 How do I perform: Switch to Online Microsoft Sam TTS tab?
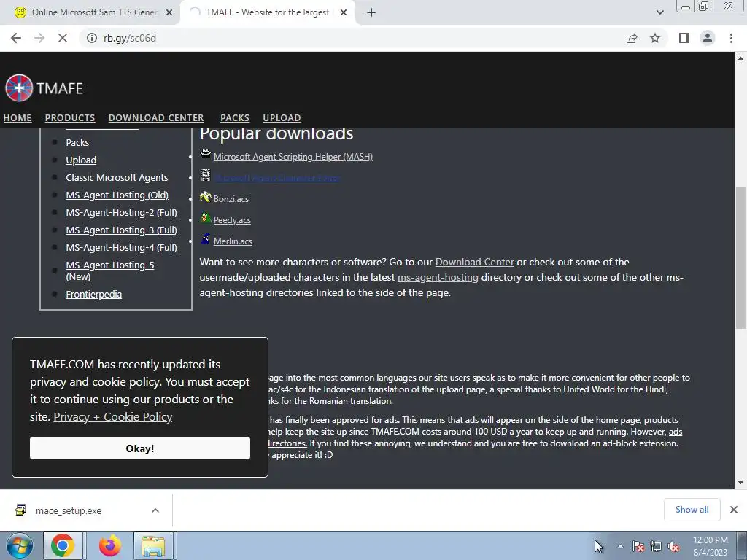click(94, 12)
